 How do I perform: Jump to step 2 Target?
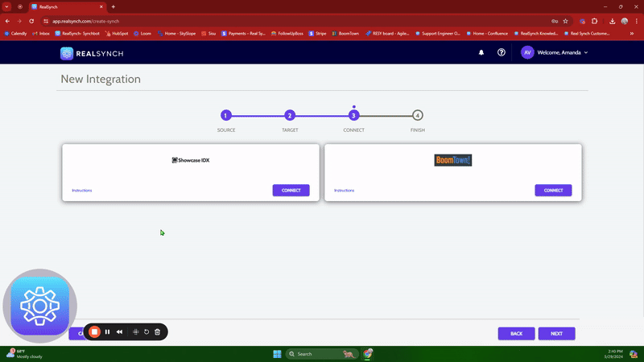[x=290, y=115]
